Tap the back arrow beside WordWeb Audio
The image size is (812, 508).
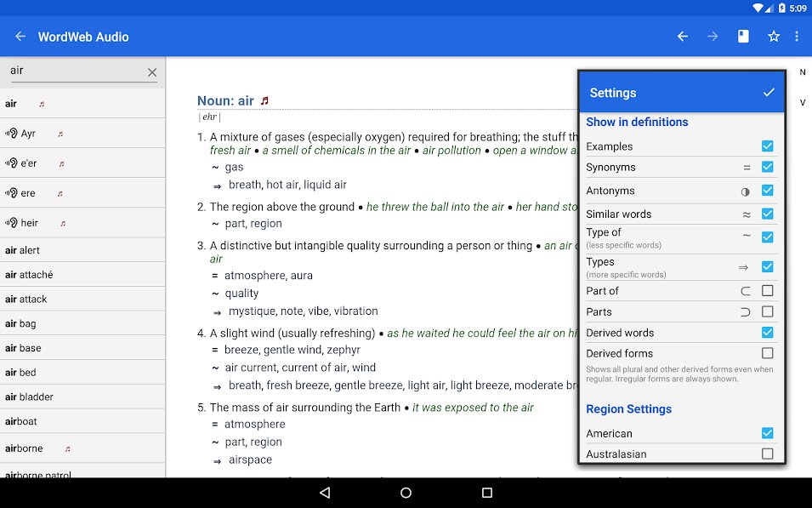pos(20,37)
